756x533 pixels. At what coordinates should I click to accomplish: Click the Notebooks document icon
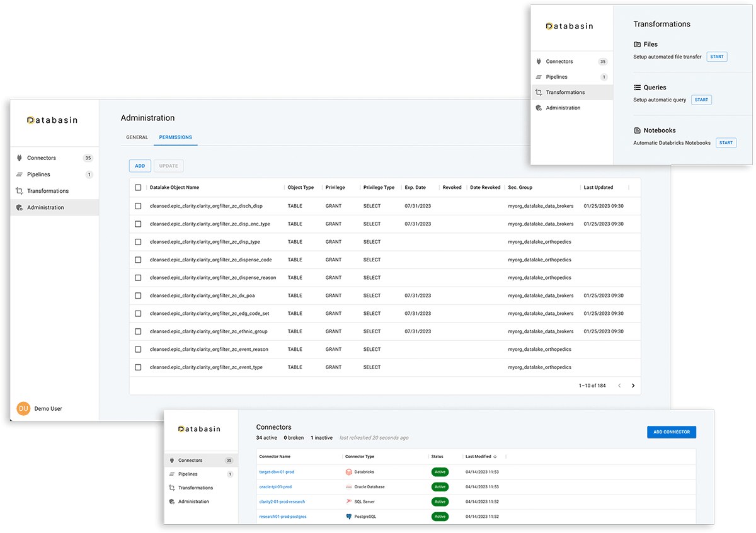click(637, 130)
